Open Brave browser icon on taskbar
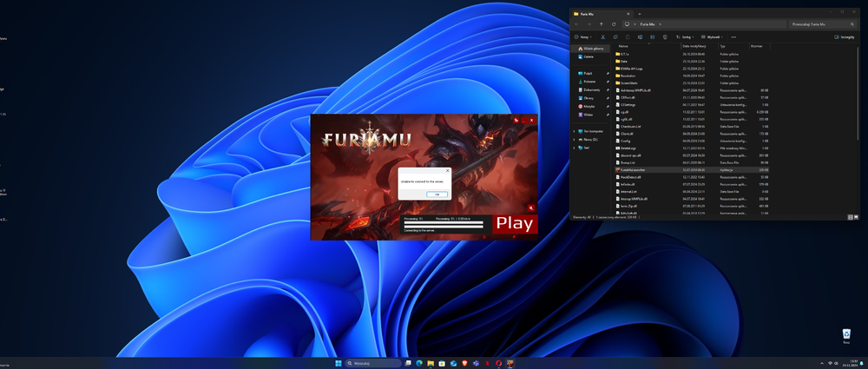868x369 pixels. pyautogui.click(x=464, y=364)
